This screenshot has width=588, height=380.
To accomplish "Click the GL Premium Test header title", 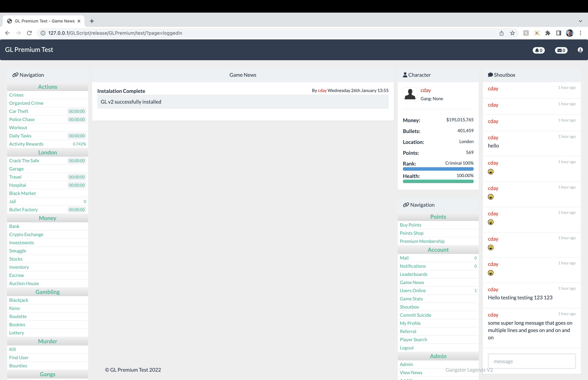I will coord(29,50).
